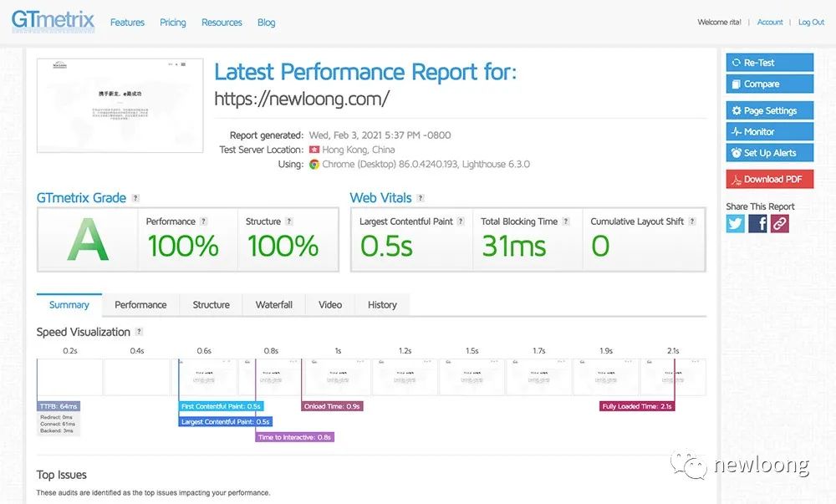
Task: Open the Waterfall tab
Action: point(273,305)
